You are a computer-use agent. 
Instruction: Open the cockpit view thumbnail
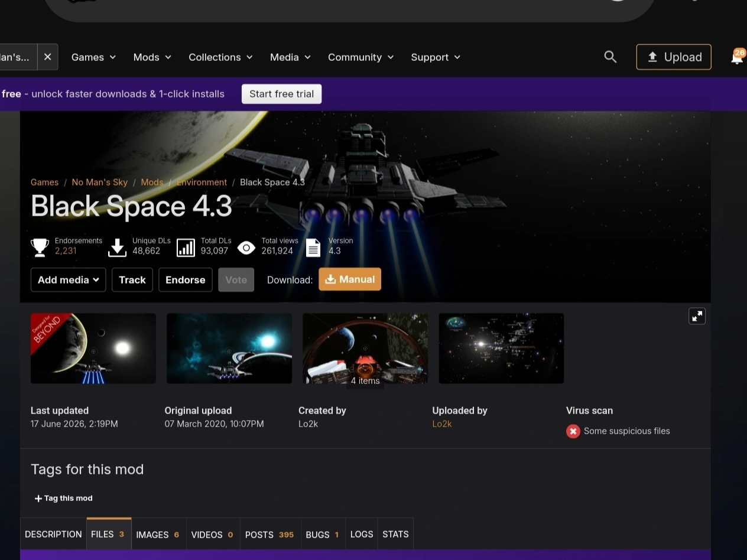[365, 349]
